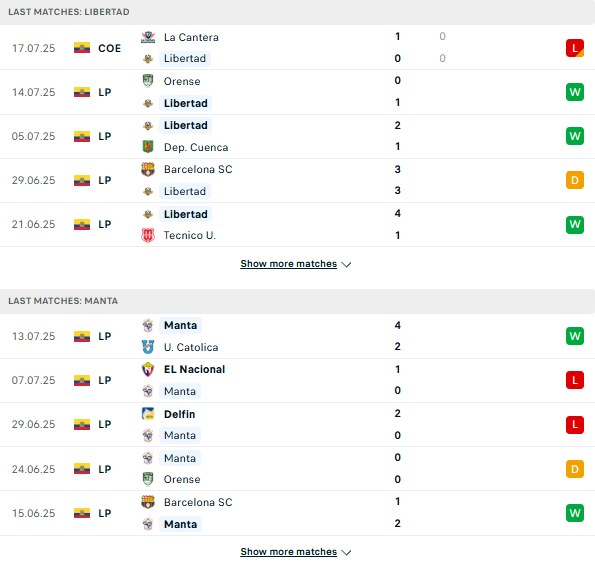This screenshot has width=595, height=571.
Task: Click the U. Catolica team crest
Action: pyautogui.click(x=148, y=347)
